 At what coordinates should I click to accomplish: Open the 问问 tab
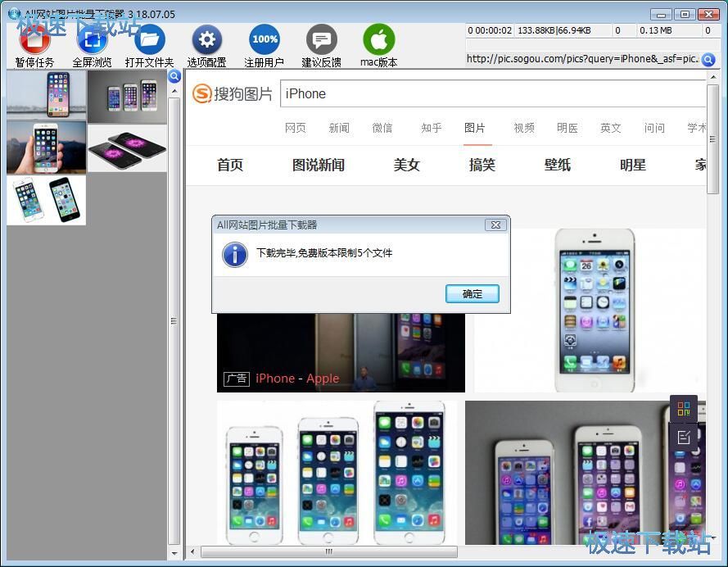(654, 128)
